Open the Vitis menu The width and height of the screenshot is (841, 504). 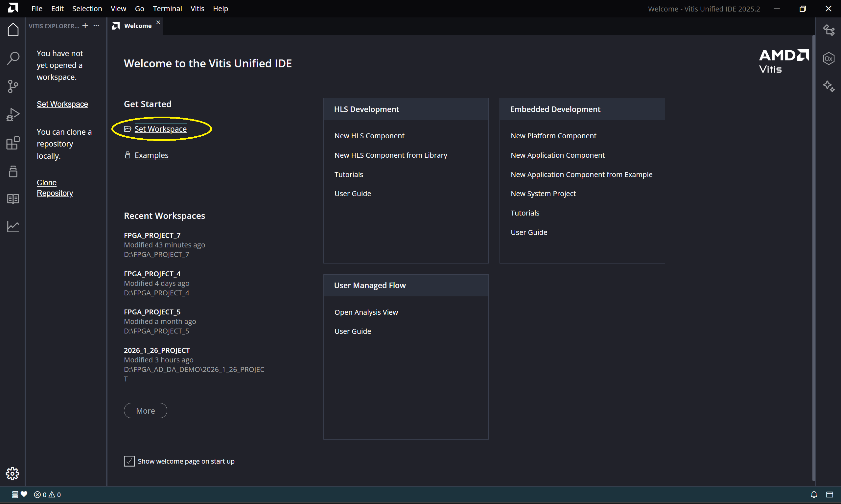pyautogui.click(x=197, y=9)
